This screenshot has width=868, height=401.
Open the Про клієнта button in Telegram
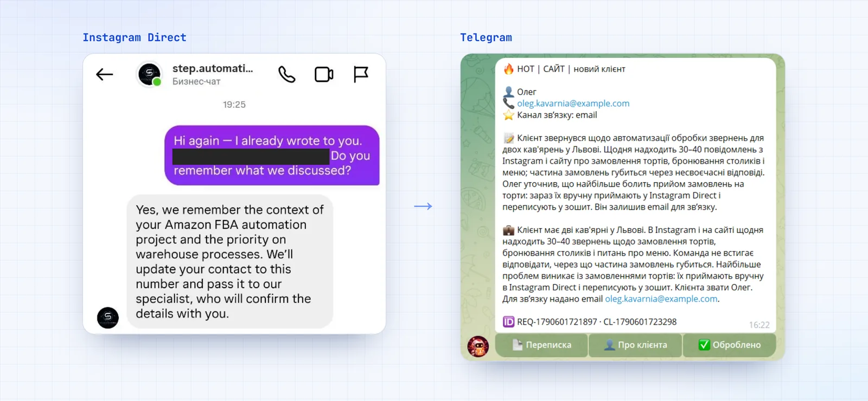pyautogui.click(x=635, y=345)
